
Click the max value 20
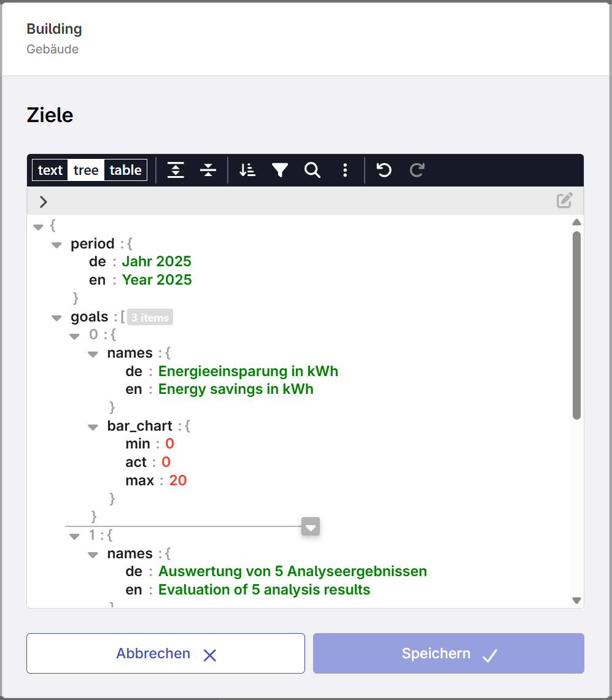click(x=178, y=480)
